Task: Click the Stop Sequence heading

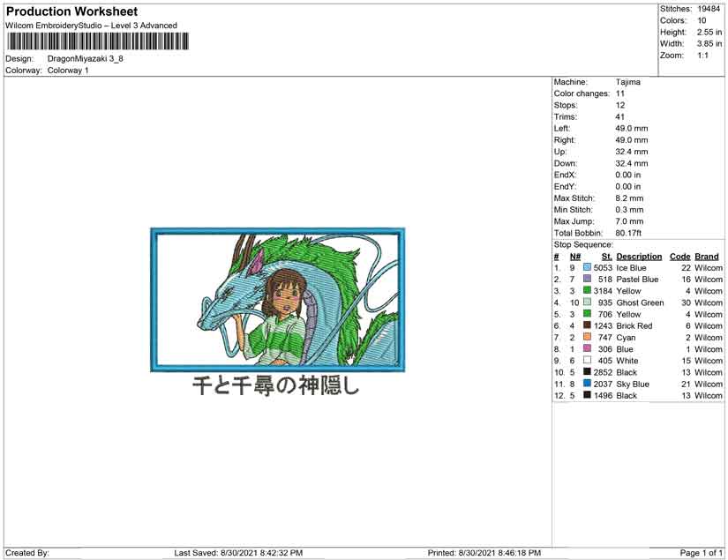Action: (x=583, y=244)
